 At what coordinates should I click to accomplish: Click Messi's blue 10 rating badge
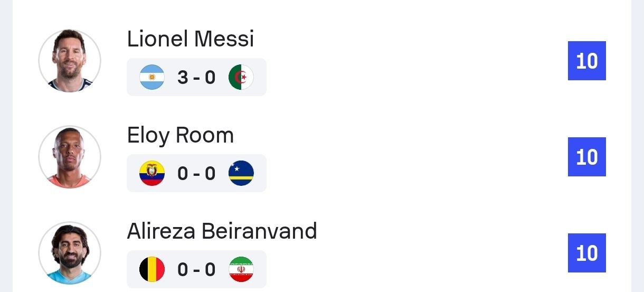point(587,61)
